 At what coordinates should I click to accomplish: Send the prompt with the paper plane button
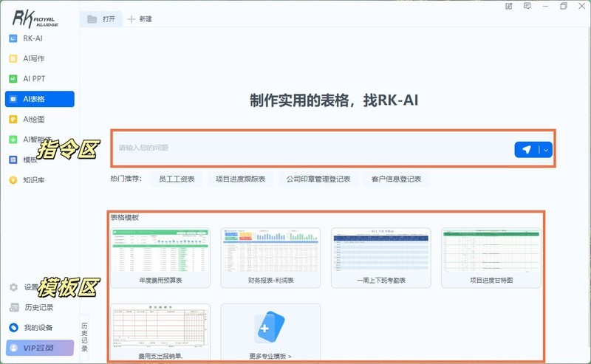pos(527,150)
